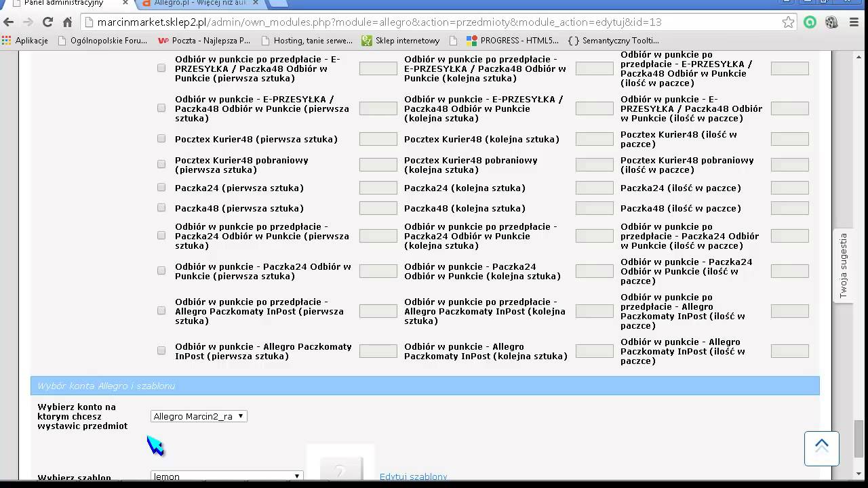This screenshot has width=868, height=488.
Task: Follow the Edytuj szablony link
Action: 413,476
